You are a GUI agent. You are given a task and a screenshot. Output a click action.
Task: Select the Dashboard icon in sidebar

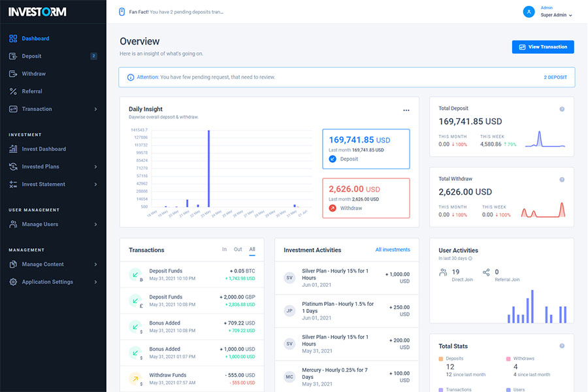[x=14, y=38]
